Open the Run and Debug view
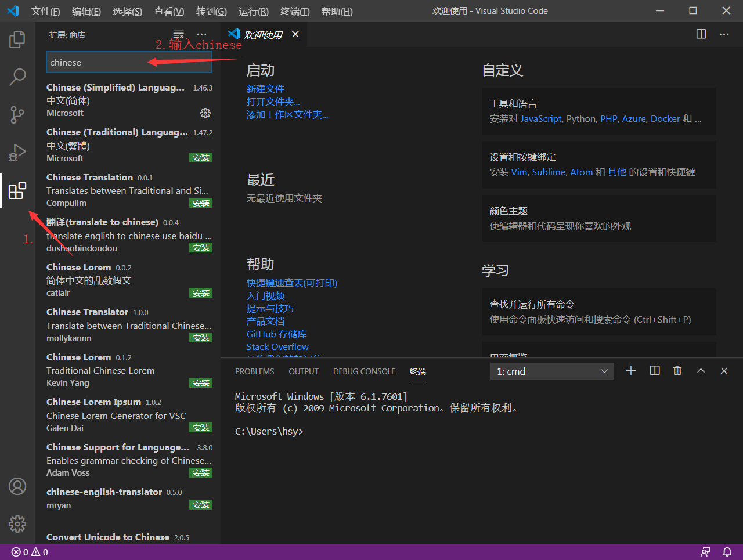The width and height of the screenshot is (743, 560). 17,152
